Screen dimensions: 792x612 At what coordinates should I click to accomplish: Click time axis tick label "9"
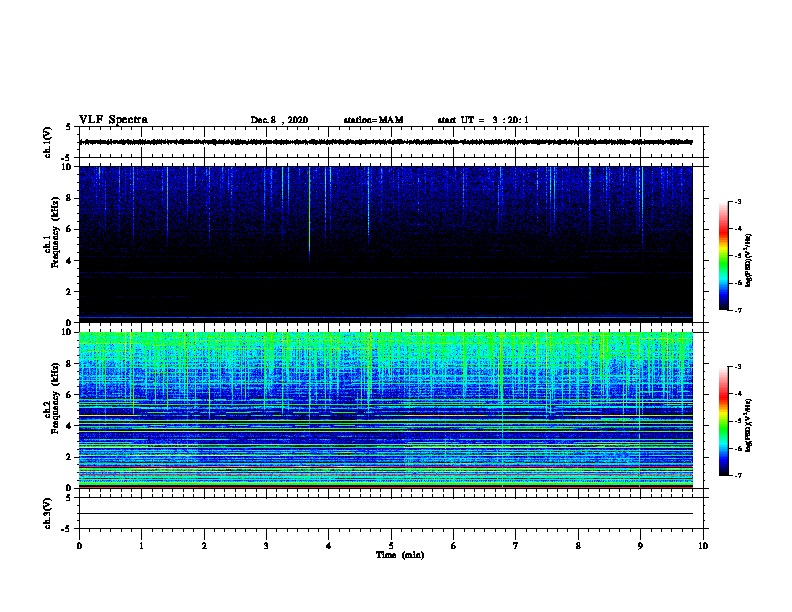[x=640, y=546]
